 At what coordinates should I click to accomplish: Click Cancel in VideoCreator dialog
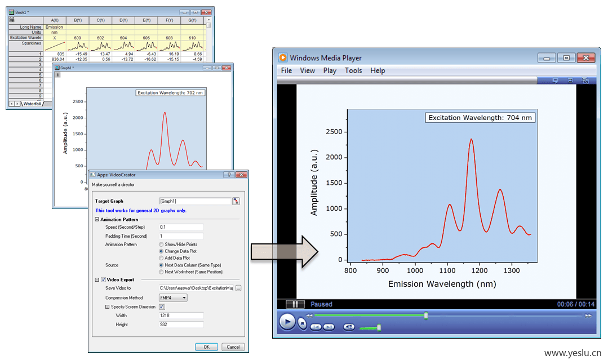233,347
